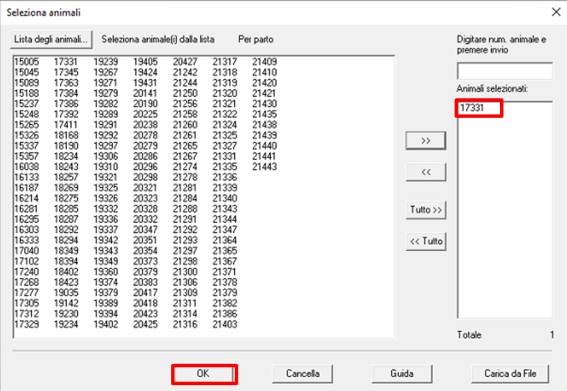Viewport: 567px width, 391px height.
Task: Select animal 21435 from the list
Action: point(265,114)
